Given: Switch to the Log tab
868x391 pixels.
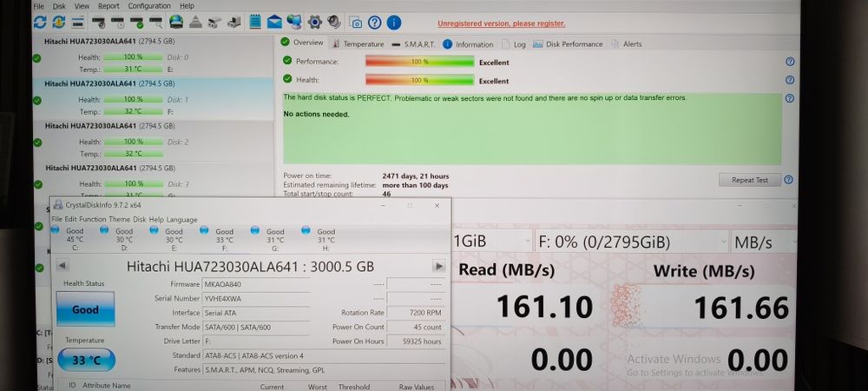Looking at the screenshot, I should (514, 44).
